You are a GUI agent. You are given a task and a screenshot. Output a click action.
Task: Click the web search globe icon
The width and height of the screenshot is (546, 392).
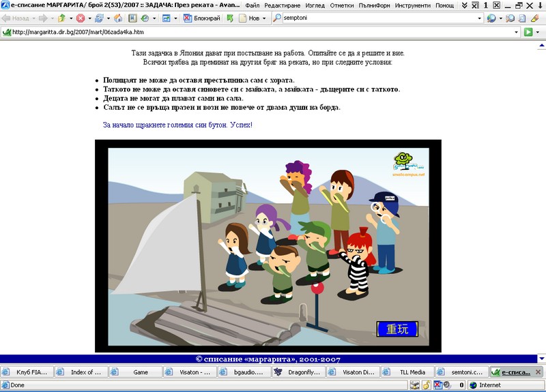(491, 18)
